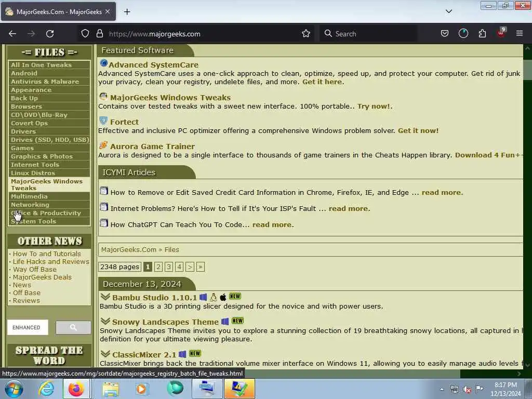
Task: Go to page 2 of file listings
Action: (x=158, y=267)
